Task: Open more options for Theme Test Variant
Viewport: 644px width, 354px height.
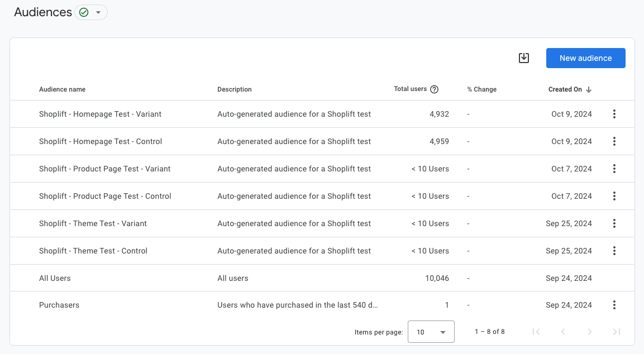Action: click(x=614, y=223)
